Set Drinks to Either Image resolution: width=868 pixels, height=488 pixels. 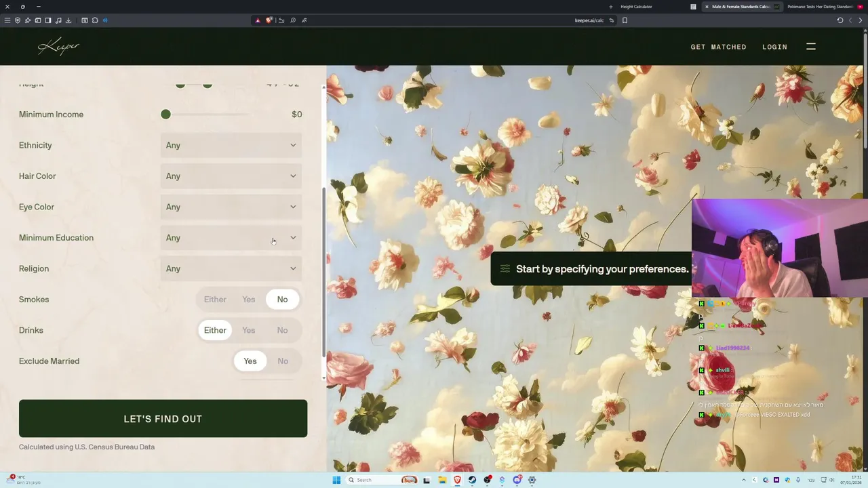tap(215, 330)
